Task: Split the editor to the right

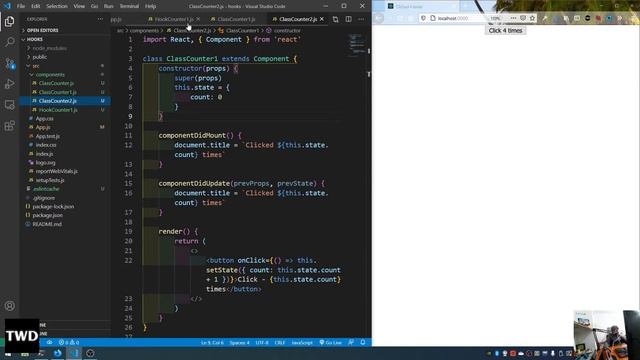Action: 349,19
